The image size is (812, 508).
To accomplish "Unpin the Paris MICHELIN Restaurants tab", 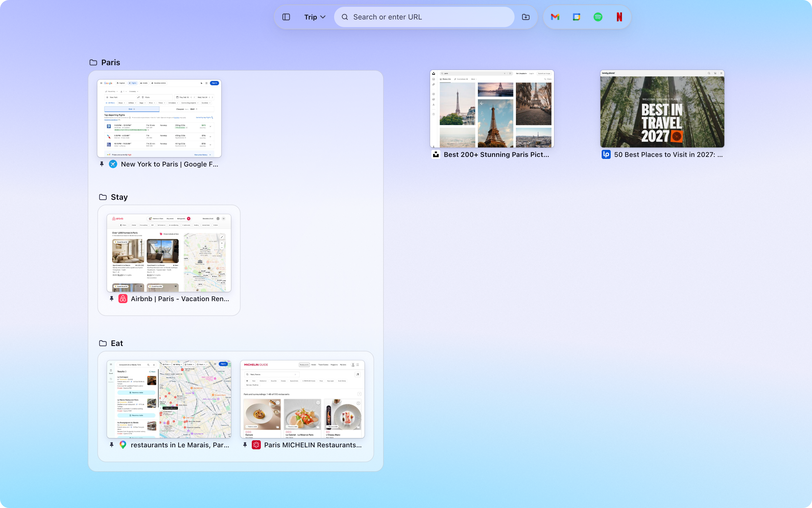I will click(x=245, y=445).
